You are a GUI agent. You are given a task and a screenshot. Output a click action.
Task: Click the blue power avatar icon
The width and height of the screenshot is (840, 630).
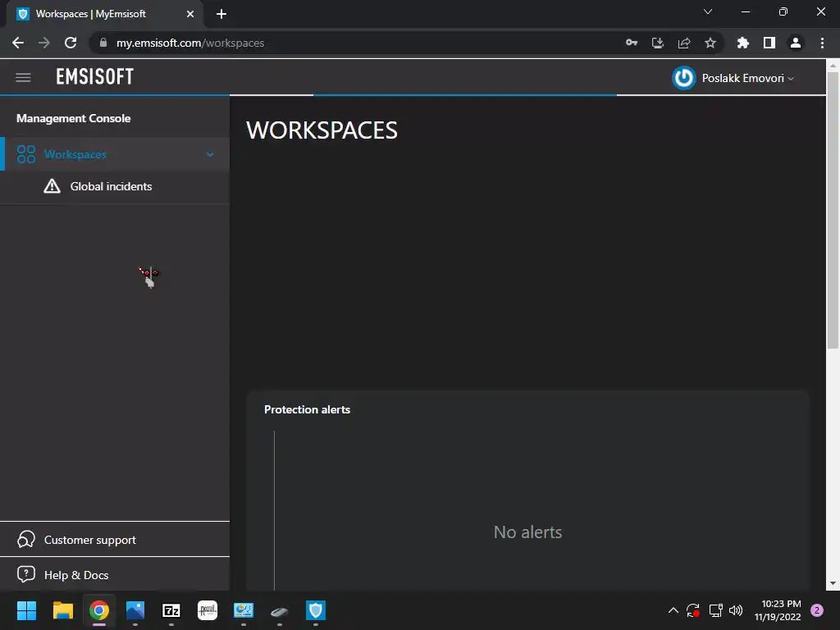(683, 78)
